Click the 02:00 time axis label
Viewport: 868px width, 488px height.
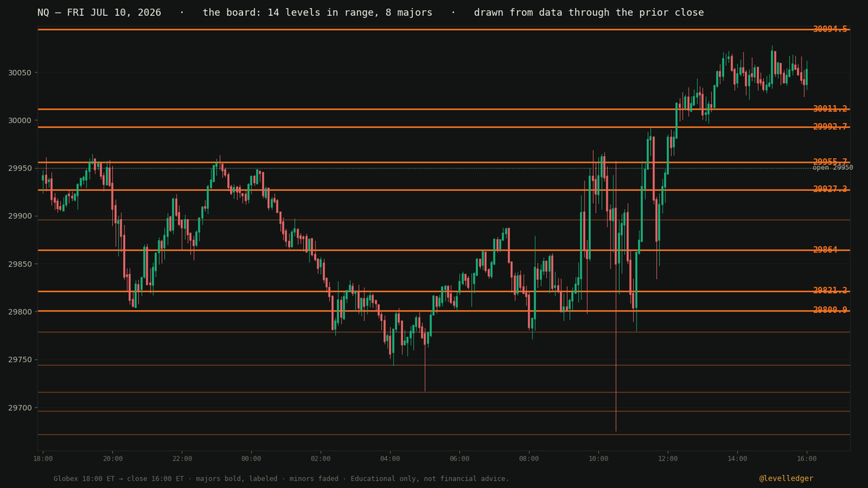coord(320,458)
